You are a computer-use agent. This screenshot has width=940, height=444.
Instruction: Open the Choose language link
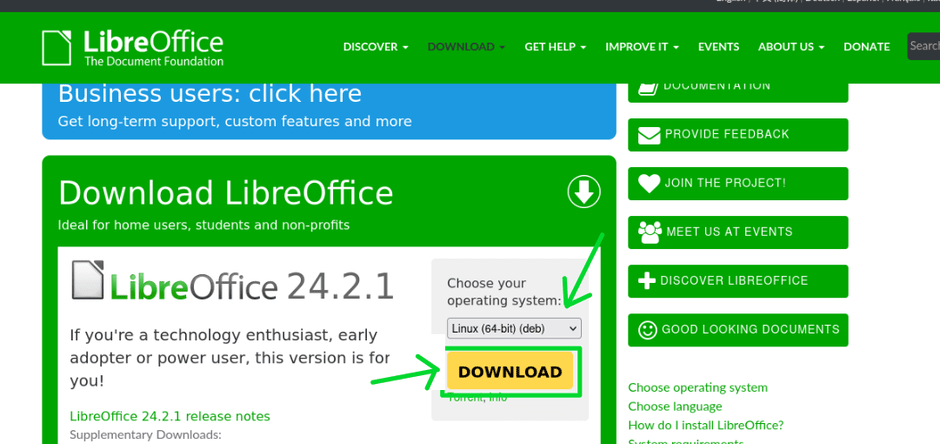(675, 406)
